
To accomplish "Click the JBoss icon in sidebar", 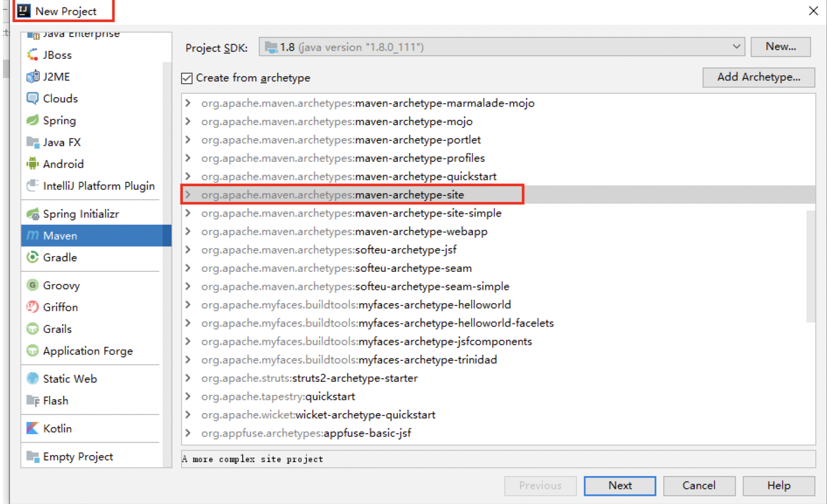I will pyautogui.click(x=33, y=55).
